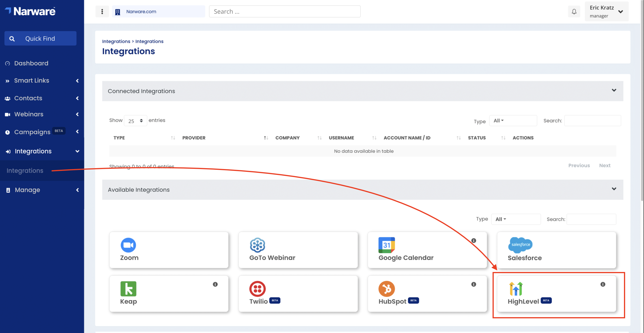
Task: Click second Integrations breadcrumb link
Action: (149, 41)
